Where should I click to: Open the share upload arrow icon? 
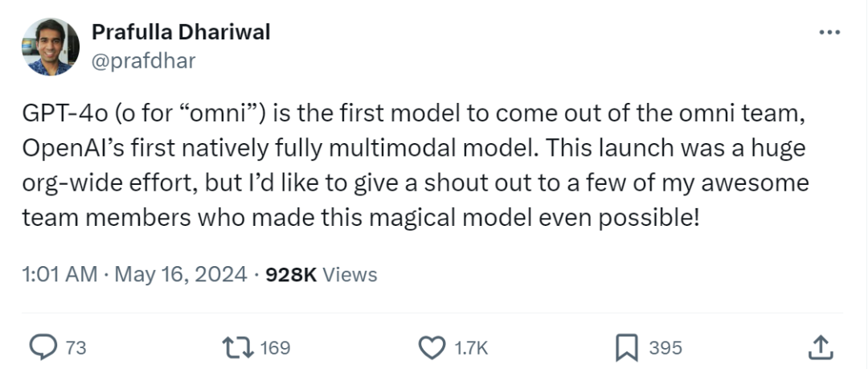pyautogui.click(x=821, y=346)
